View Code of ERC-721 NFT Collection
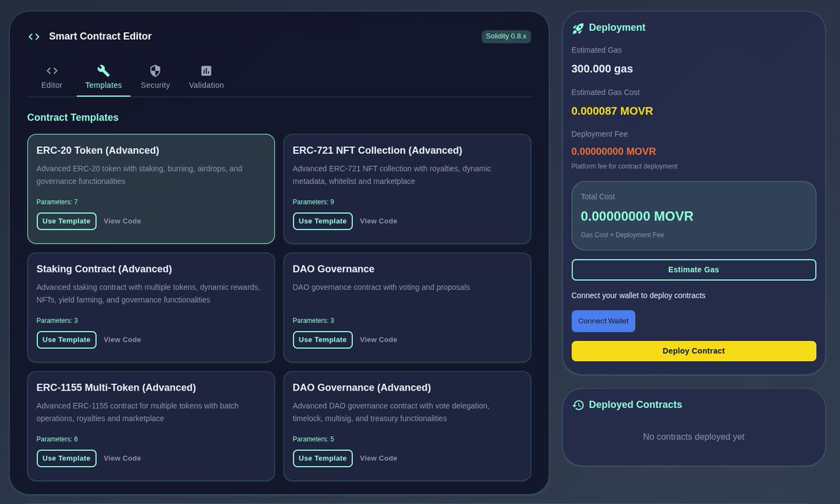Image resolution: width=840 pixels, height=504 pixels. (379, 221)
